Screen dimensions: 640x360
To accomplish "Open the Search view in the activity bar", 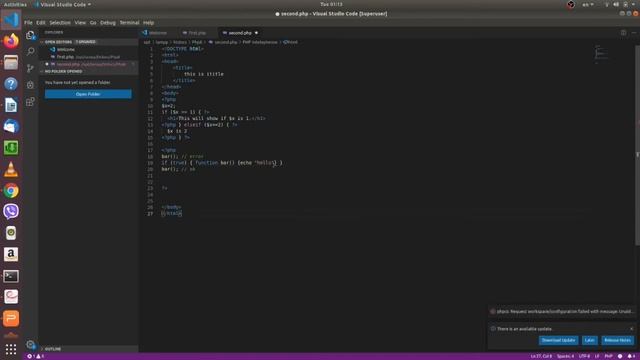I will [x=30, y=51].
